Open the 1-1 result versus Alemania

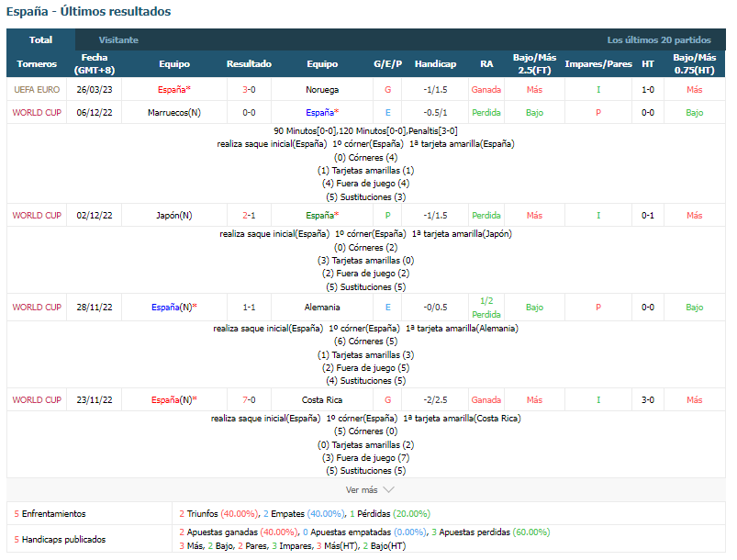[x=249, y=307]
